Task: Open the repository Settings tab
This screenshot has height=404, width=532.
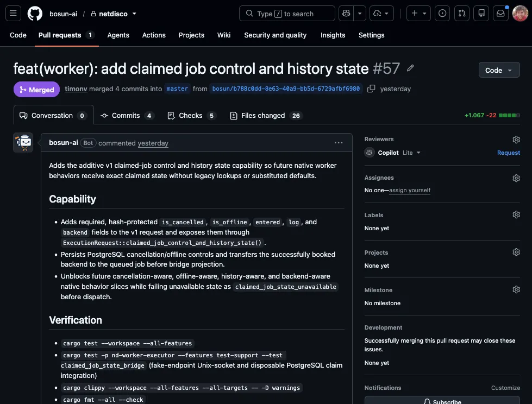Action: [371, 35]
